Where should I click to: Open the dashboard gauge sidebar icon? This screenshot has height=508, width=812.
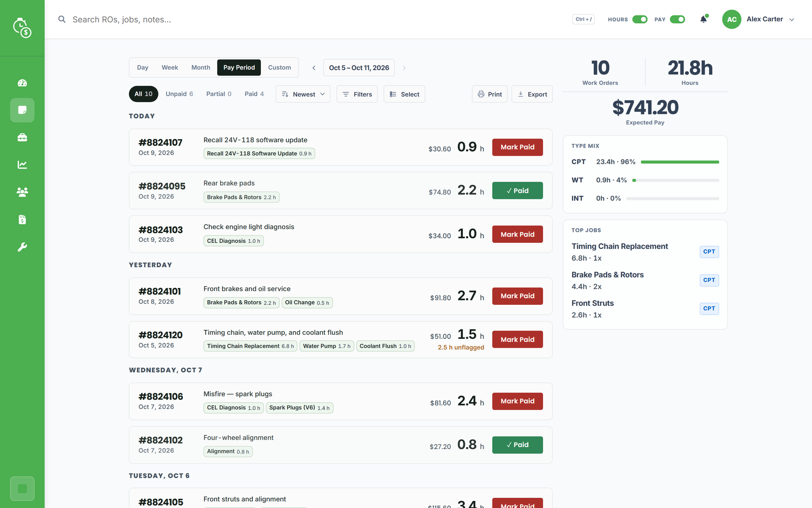click(22, 83)
